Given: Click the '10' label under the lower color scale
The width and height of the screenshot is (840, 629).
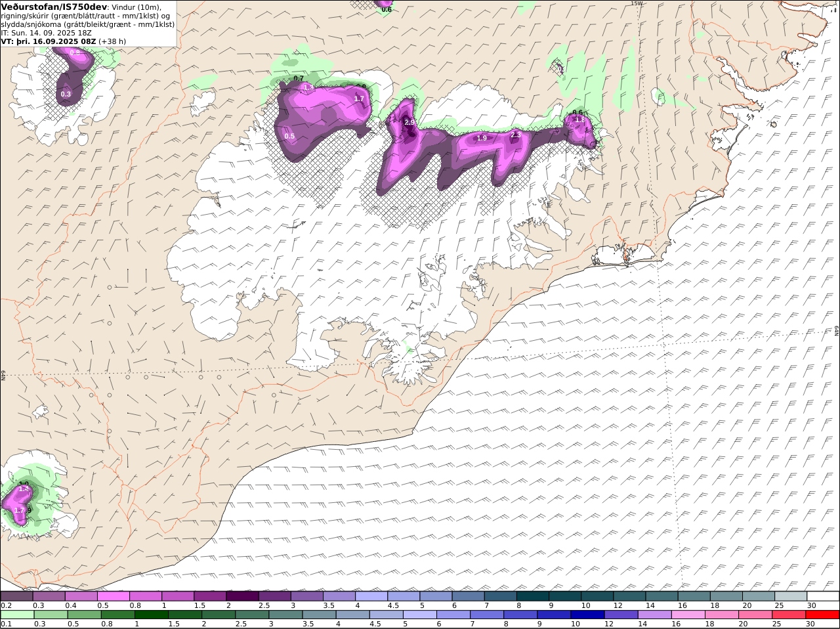Looking at the screenshot, I should click(576, 624).
